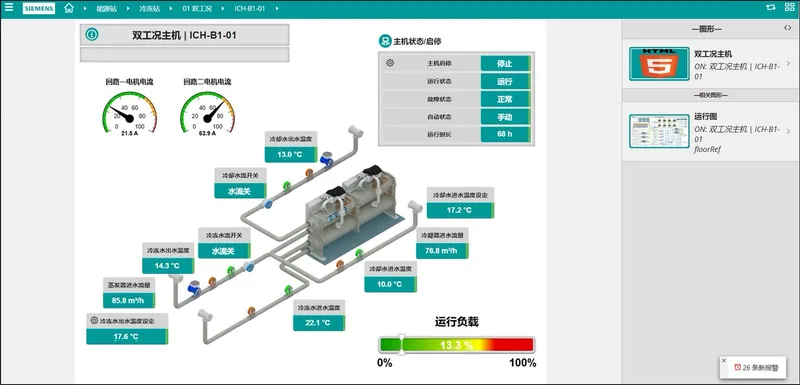Click the alarm bell icon in notification
This screenshot has height=385, width=800.
[737, 367]
